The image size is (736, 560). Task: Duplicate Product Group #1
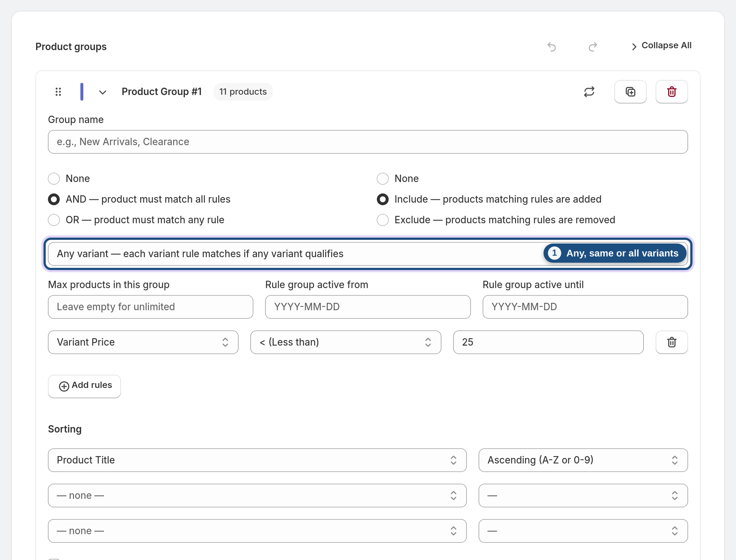pos(631,92)
